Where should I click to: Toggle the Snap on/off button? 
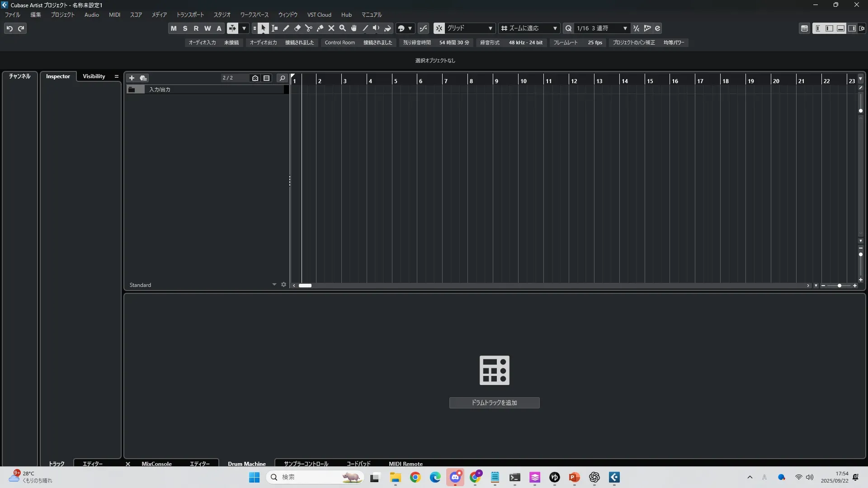[439, 28]
